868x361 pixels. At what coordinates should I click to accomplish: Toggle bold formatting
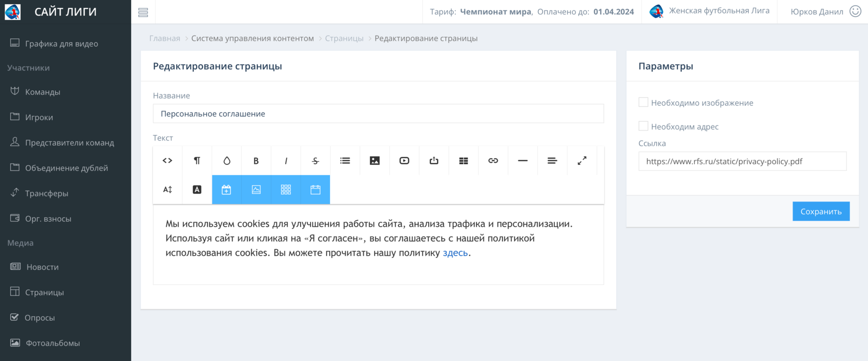[x=256, y=161]
